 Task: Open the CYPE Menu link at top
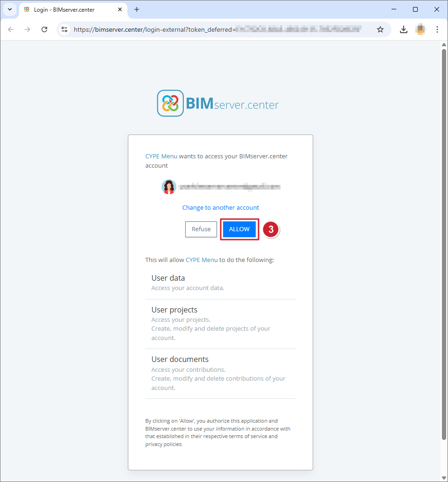(x=161, y=156)
